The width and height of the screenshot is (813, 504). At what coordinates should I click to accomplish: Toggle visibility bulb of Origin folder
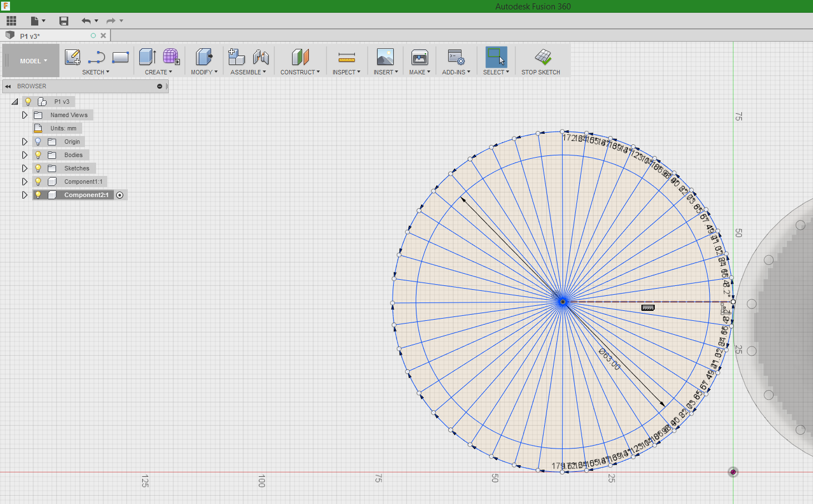tap(38, 142)
